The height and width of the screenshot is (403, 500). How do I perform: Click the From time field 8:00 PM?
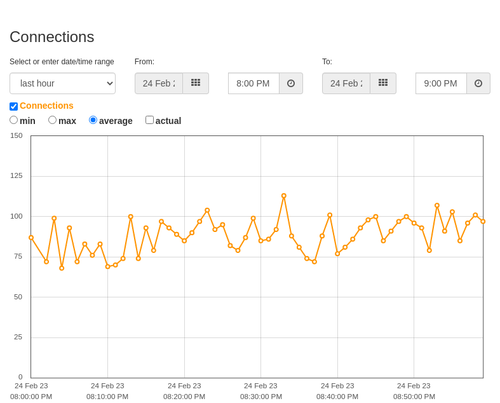pos(254,83)
